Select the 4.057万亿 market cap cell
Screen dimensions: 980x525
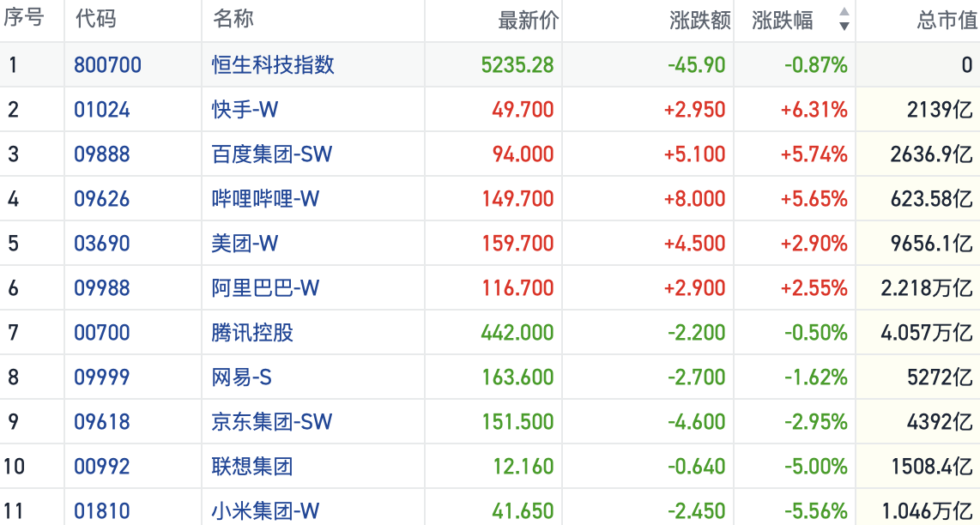pyautogui.click(x=927, y=333)
